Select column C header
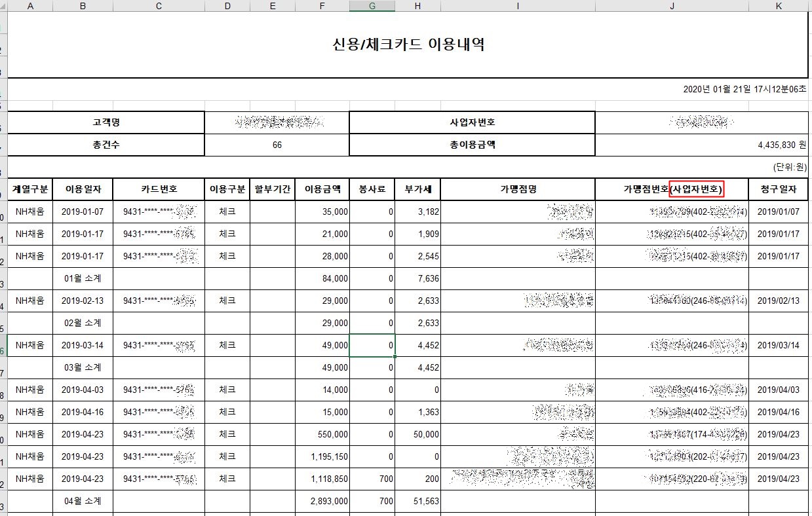 pyautogui.click(x=159, y=6)
